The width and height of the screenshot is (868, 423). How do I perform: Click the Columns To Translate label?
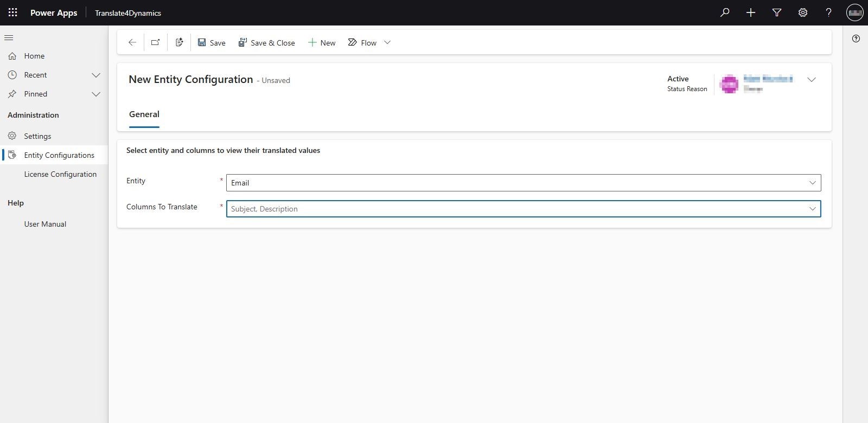tap(162, 207)
